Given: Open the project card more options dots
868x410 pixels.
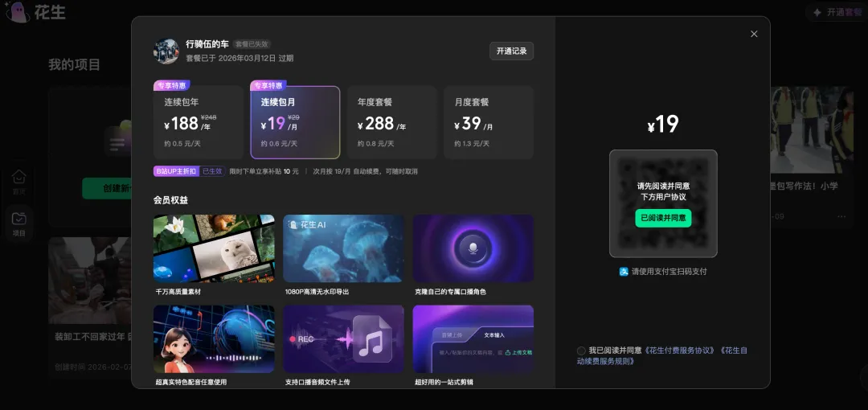Looking at the screenshot, I should point(841,216).
